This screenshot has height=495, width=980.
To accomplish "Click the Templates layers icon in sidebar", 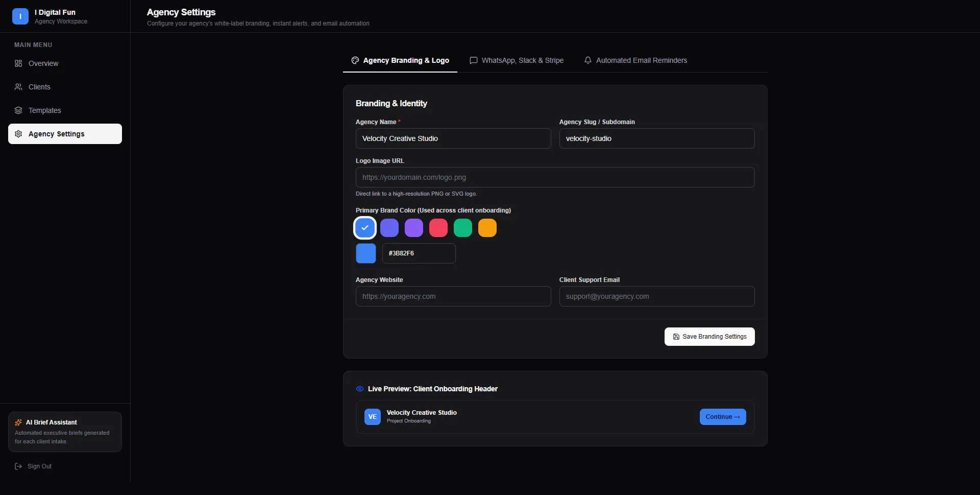I will [18, 110].
